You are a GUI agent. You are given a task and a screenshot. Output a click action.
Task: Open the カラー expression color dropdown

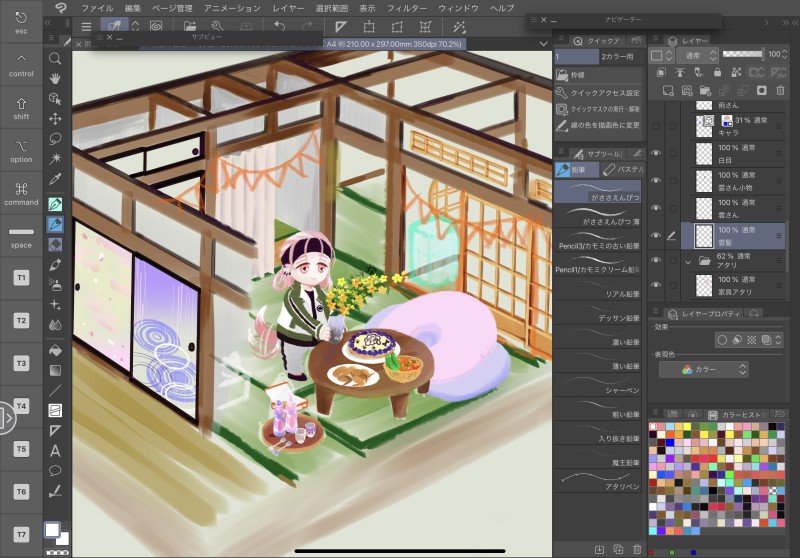704,369
